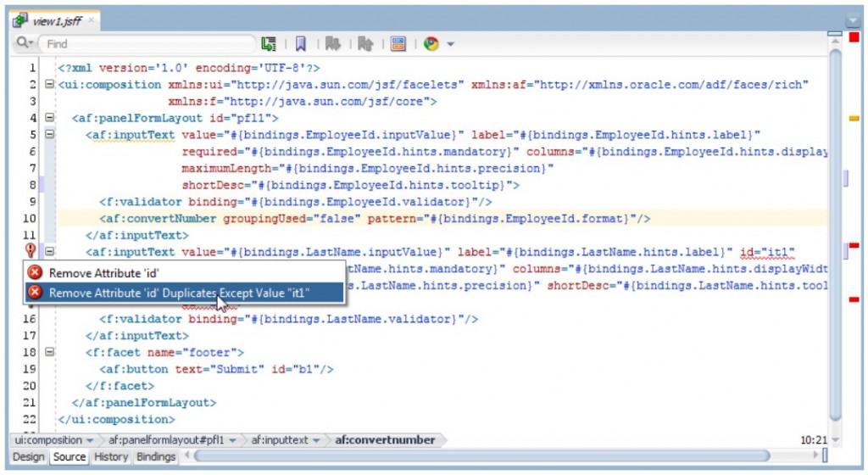Switch to the Design tab
Viewport: 868px width, 475px height.
click(x=28, y=457)
